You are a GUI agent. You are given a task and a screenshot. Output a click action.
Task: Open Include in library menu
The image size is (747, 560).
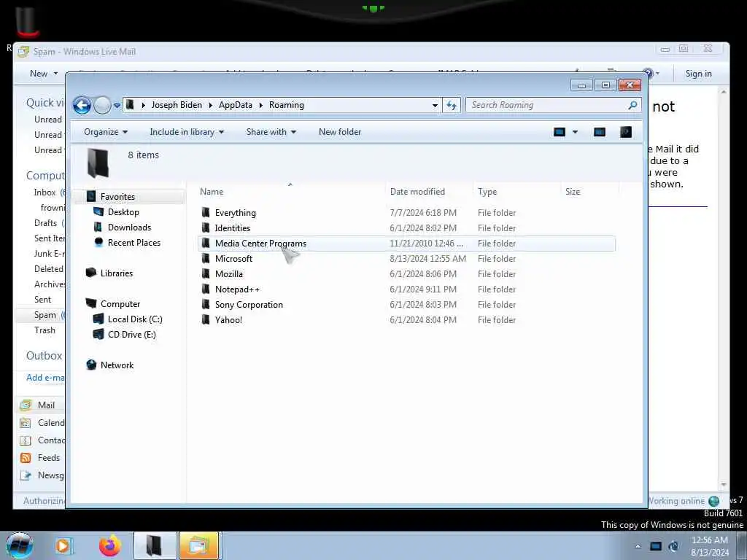click(x=187, y=132)
